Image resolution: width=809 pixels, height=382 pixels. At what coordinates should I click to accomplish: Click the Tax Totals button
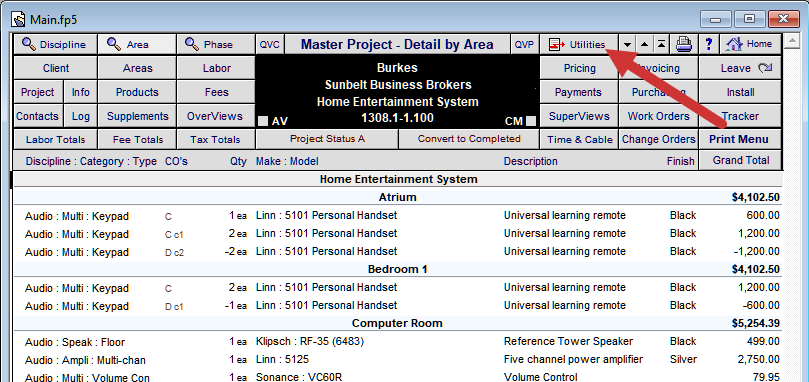coord(215,139)
